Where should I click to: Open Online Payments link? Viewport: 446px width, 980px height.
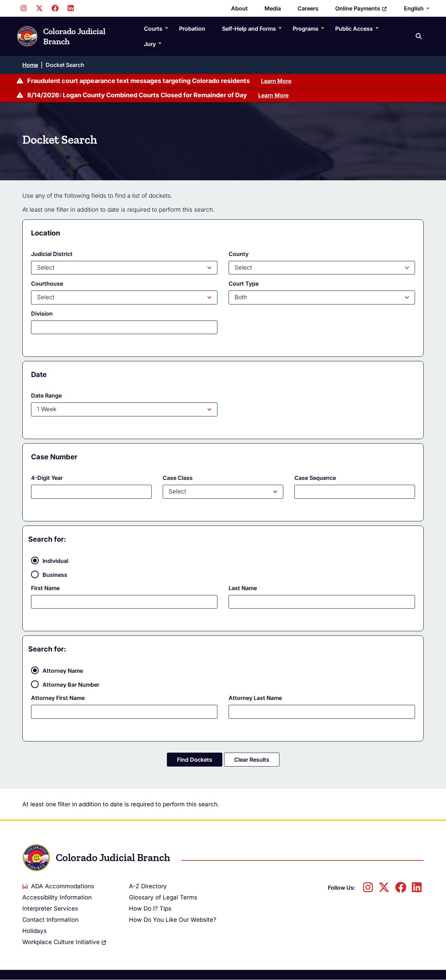click(x=361, y=8)
